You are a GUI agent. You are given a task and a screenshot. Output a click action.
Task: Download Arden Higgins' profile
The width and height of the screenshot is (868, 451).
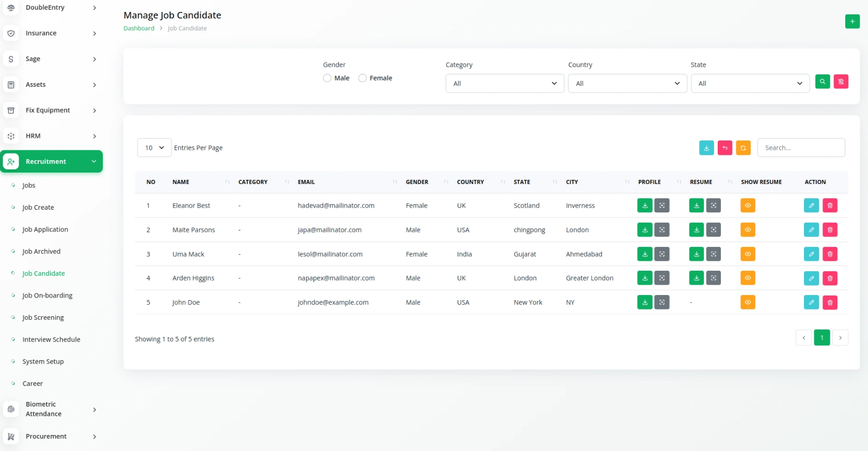point(645,278)
